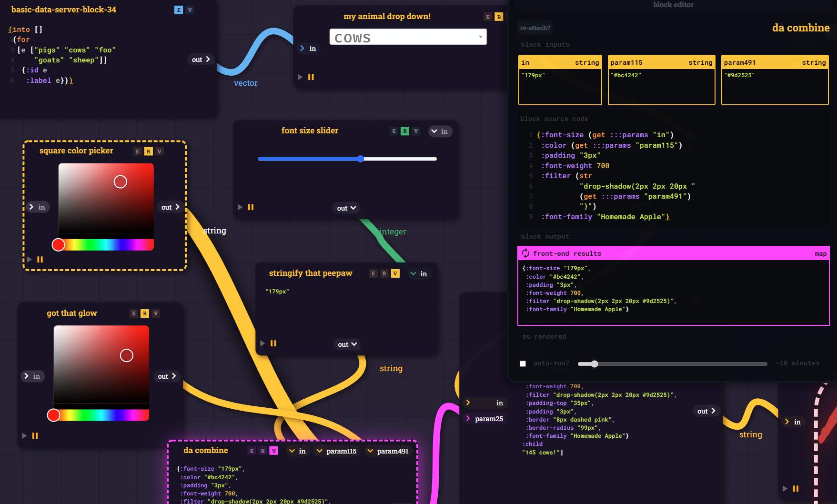The image size is (837, 504).
Task: Click pause icon in square color picker
Action: 40,259
